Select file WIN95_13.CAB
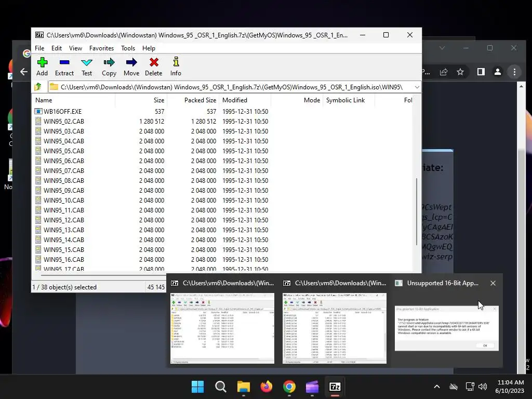Viewport: 532px width, 399px height. tap(64, 230)
